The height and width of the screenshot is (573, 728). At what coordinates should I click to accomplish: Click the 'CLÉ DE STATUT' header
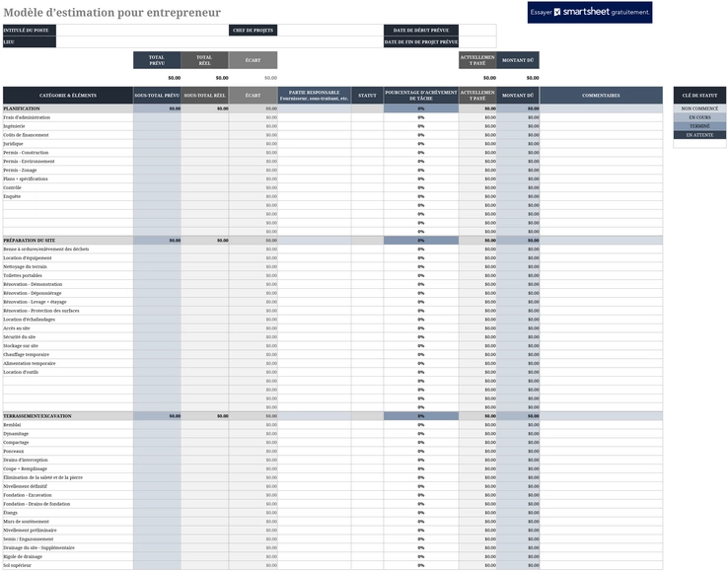click(x=699, y=96)
